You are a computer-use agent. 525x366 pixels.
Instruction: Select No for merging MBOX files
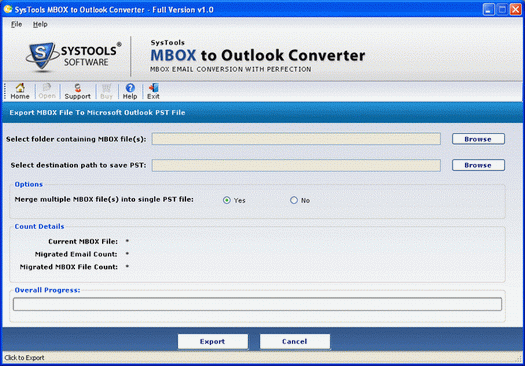(294, 200)
